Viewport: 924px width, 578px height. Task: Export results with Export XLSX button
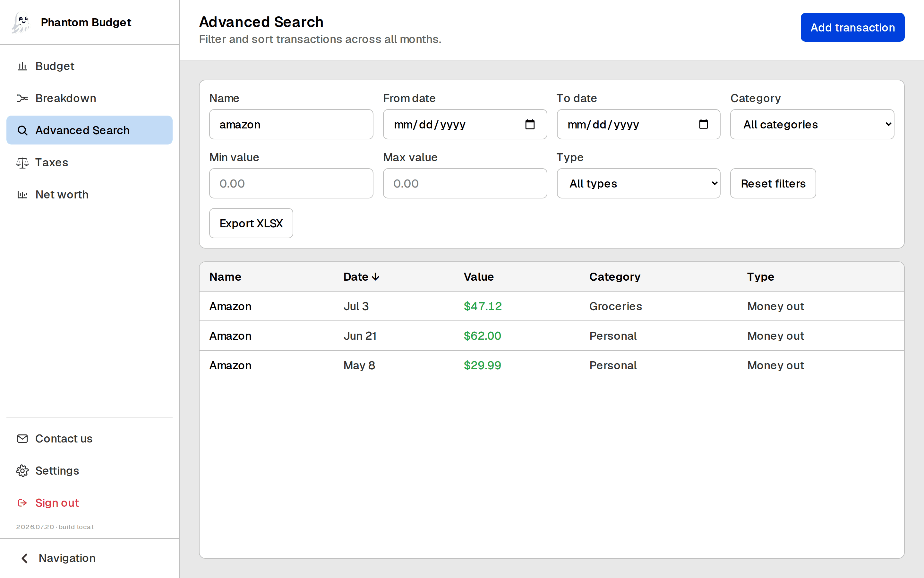[251, 223]
